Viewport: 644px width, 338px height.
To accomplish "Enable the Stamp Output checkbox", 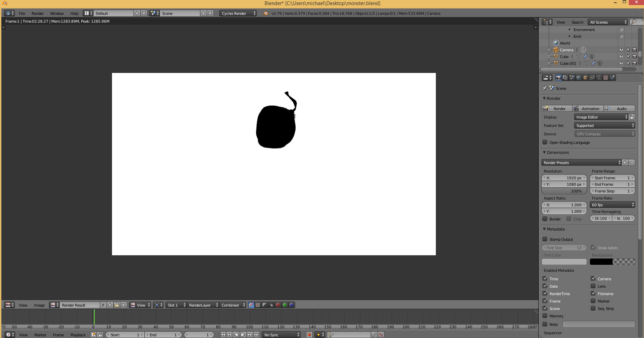I will point(545,239).
